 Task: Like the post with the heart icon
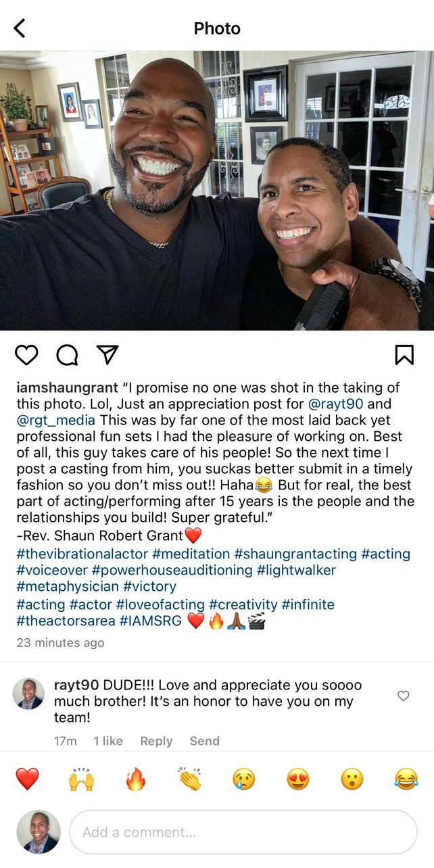26,355
